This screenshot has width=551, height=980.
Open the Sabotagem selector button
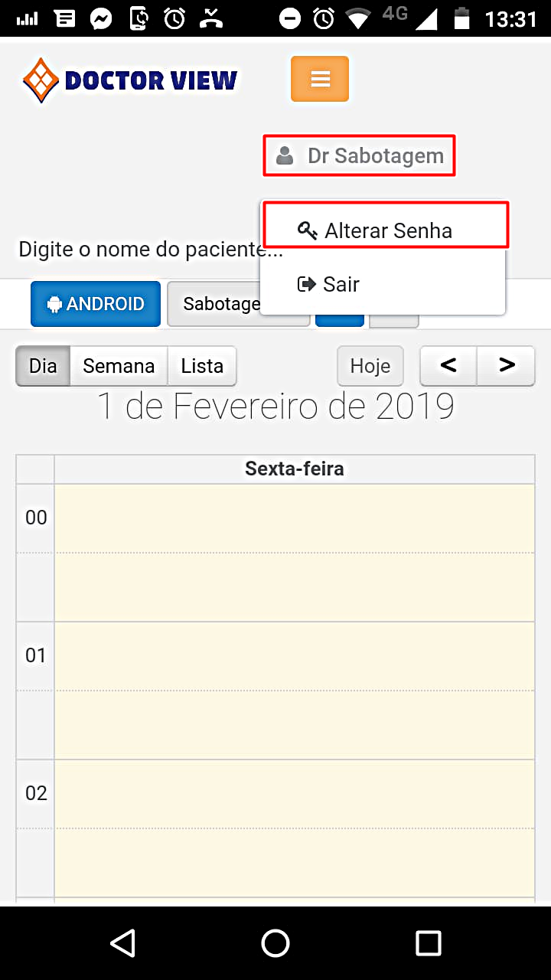[214, 304]
